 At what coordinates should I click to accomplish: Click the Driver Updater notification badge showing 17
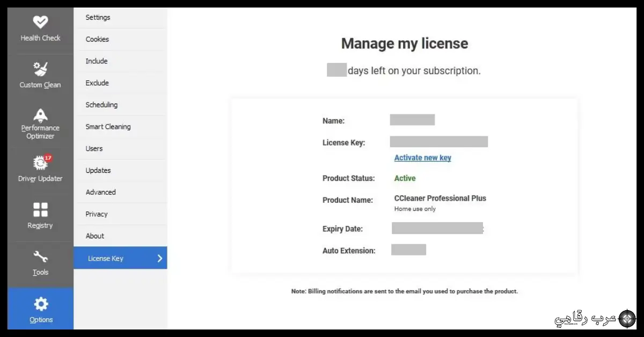pyautogui.click(x=48, y=157)
